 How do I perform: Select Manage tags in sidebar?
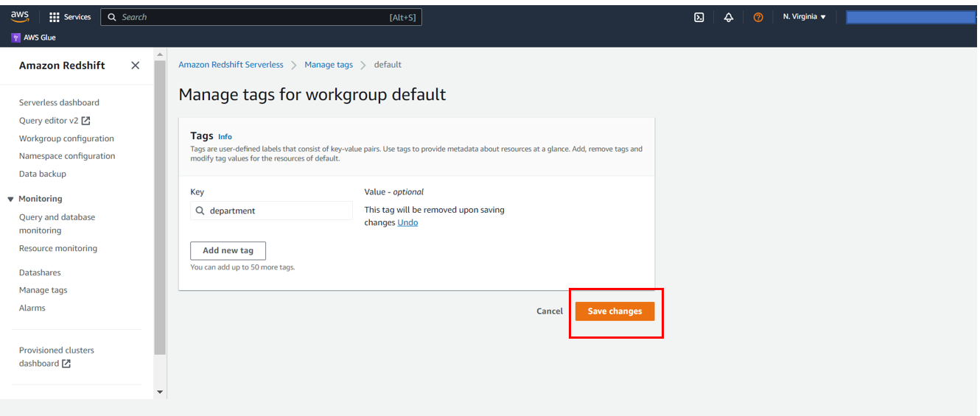(43, 290)
